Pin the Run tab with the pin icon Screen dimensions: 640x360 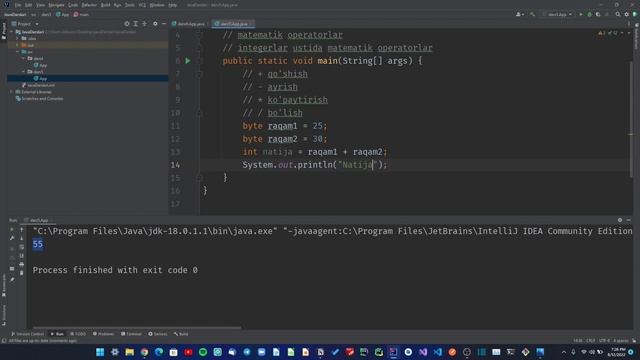coord(12,280)
